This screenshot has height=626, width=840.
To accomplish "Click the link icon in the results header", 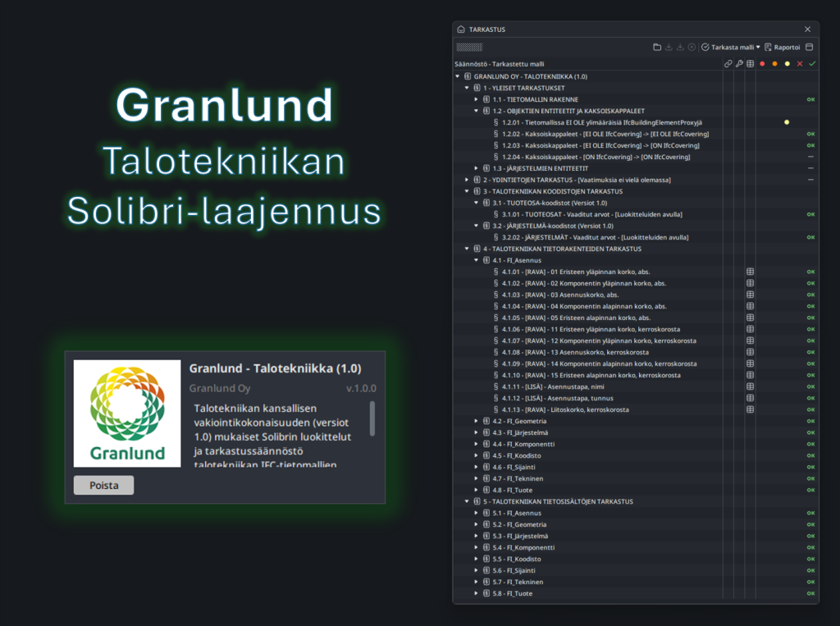I will pyautogui.click(x=728, y=62).
